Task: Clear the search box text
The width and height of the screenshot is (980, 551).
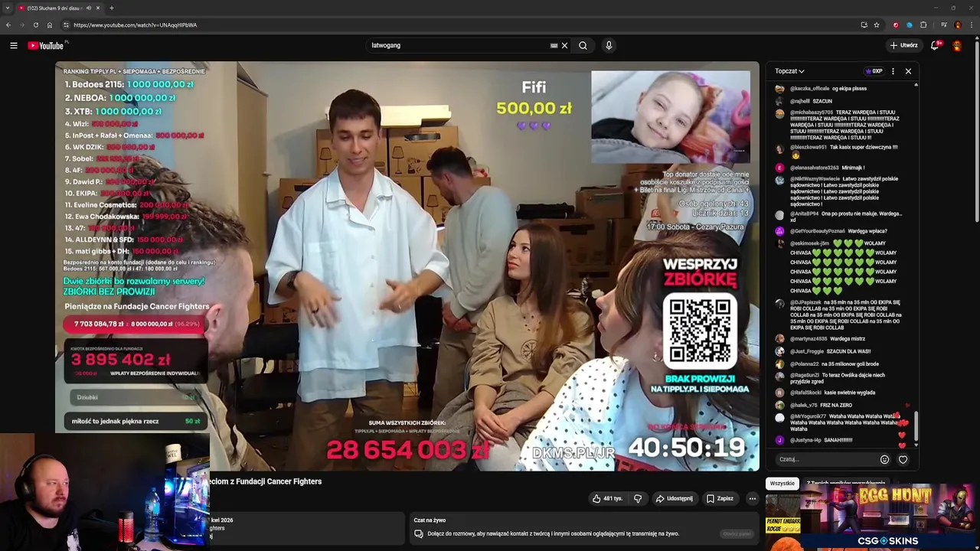Action: coord(565,46)
